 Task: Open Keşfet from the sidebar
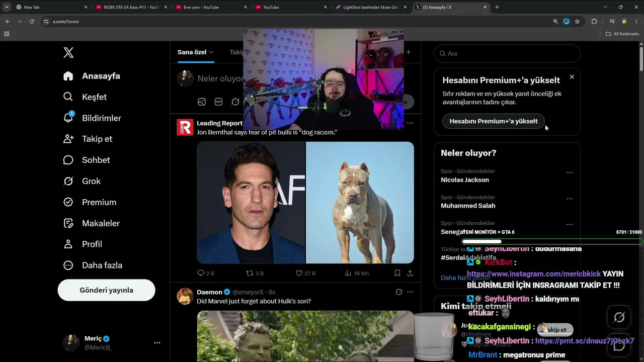pos(85,97)
